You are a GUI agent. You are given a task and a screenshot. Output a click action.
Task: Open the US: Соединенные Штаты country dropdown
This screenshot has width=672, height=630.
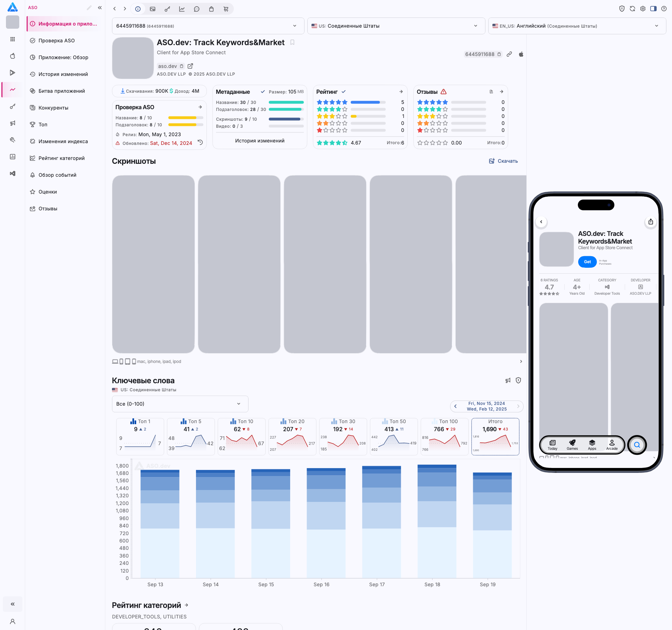(396, 26)
